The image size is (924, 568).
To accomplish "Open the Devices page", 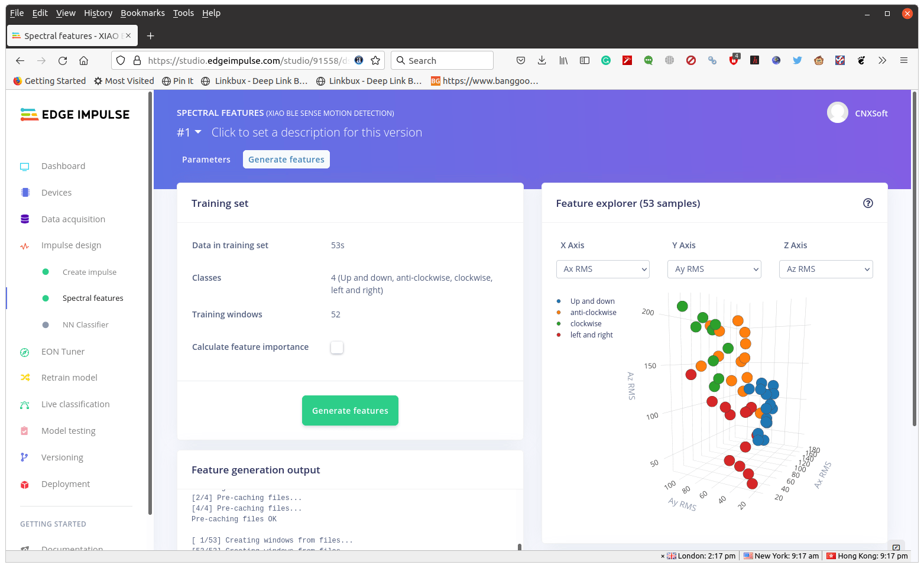I will [x=56, y=193].
